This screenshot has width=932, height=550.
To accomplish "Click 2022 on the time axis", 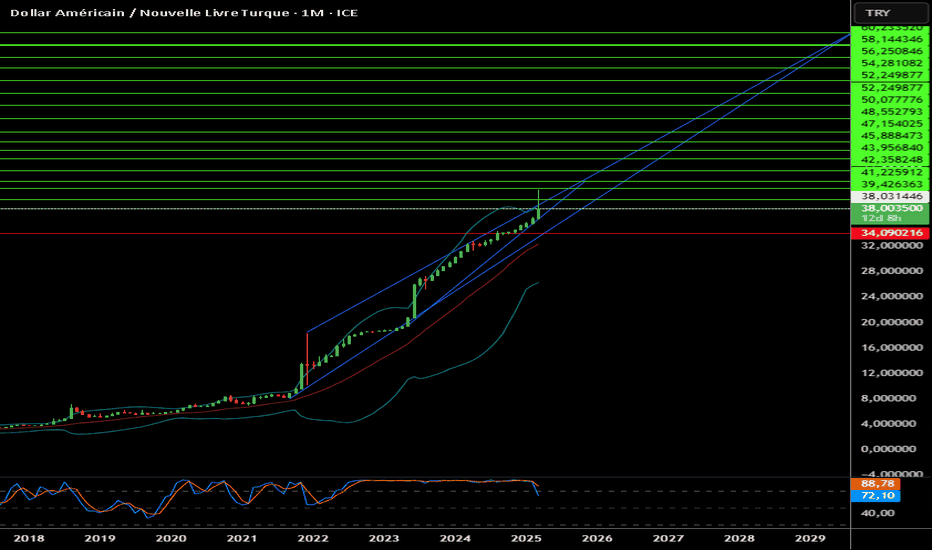I will click(x=313, y=538).
